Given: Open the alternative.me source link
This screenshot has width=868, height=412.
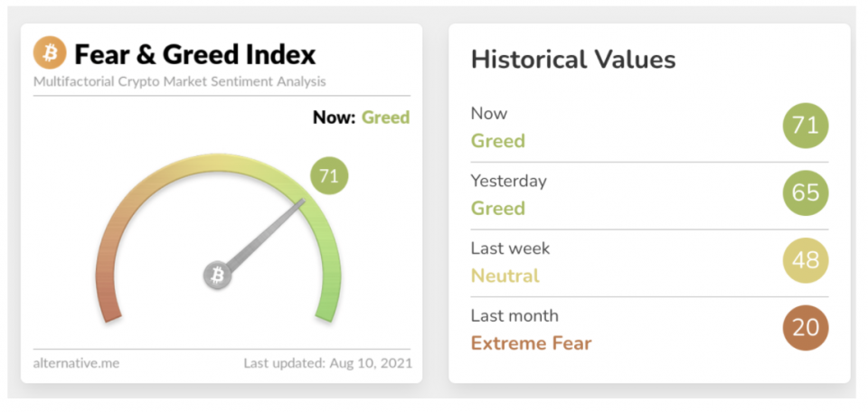Looking at the screenshot, I should 76,363.
